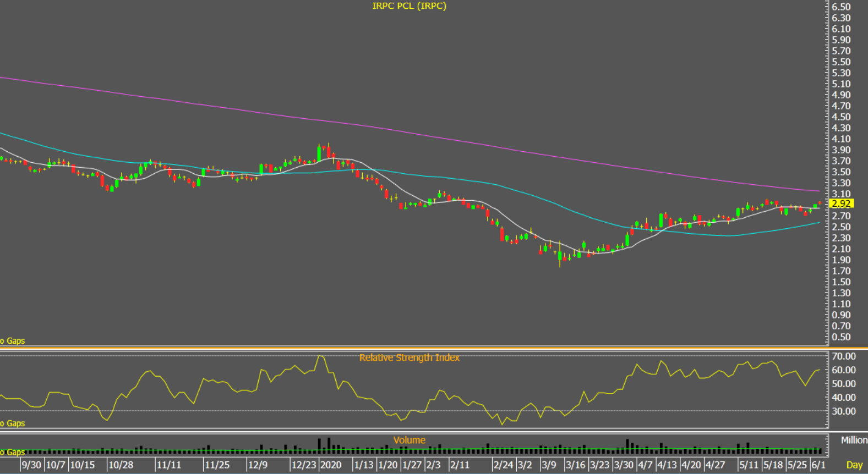Click the 2.10 price scale label
Viewport: 868px width, 474px height.
click(x=841, y=249)
